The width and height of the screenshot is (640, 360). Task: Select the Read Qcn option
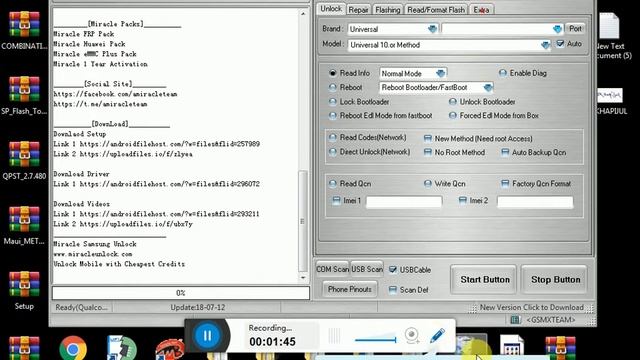click(x=333, y=184)
